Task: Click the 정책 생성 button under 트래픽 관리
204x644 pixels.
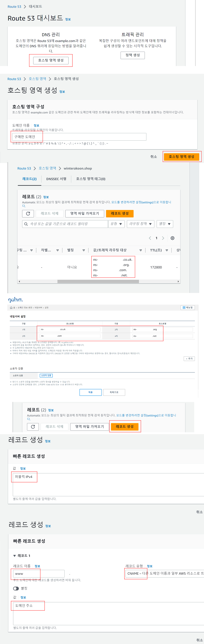Action: [x=133, y=55]
